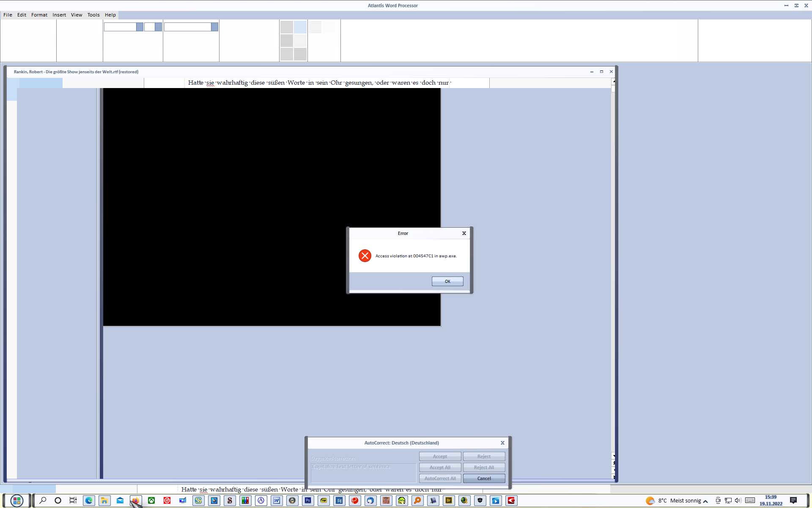
Task: Show hidden system tray icons chevron
Action: click(x=705, y=501)
